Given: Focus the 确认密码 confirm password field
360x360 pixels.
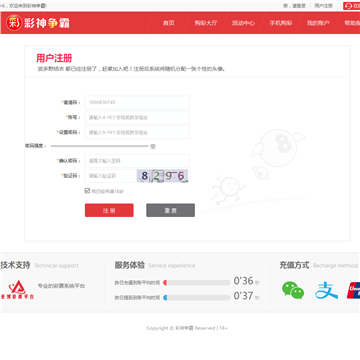Looking at the screenshot, I should pyautogui.click(x=137, y=161).
